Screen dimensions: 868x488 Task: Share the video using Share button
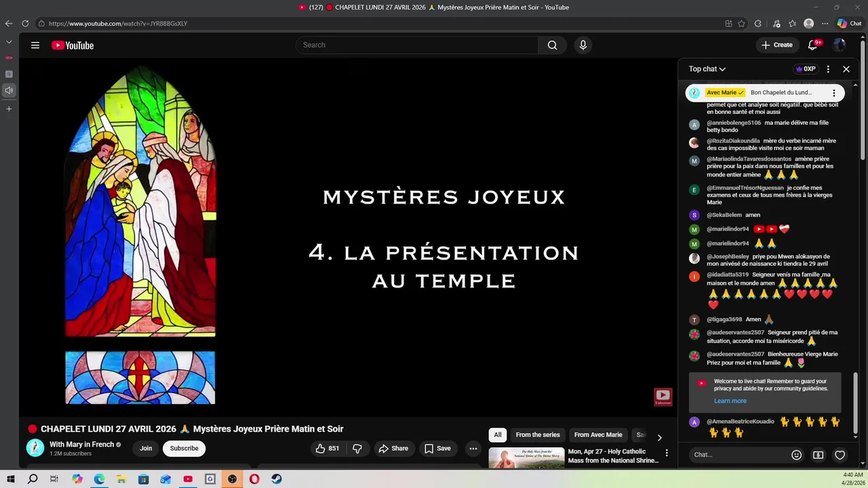pos(393,448)
